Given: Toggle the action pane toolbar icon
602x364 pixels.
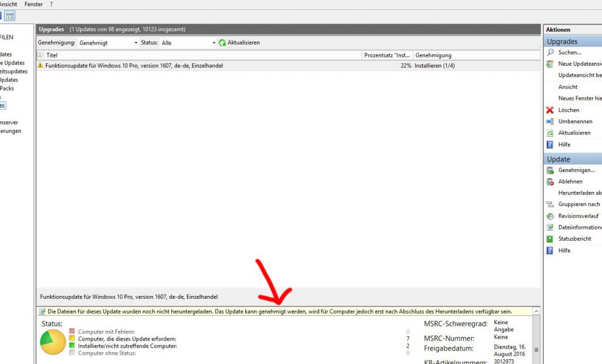Looking at the screenshot, I should point(10,16).
